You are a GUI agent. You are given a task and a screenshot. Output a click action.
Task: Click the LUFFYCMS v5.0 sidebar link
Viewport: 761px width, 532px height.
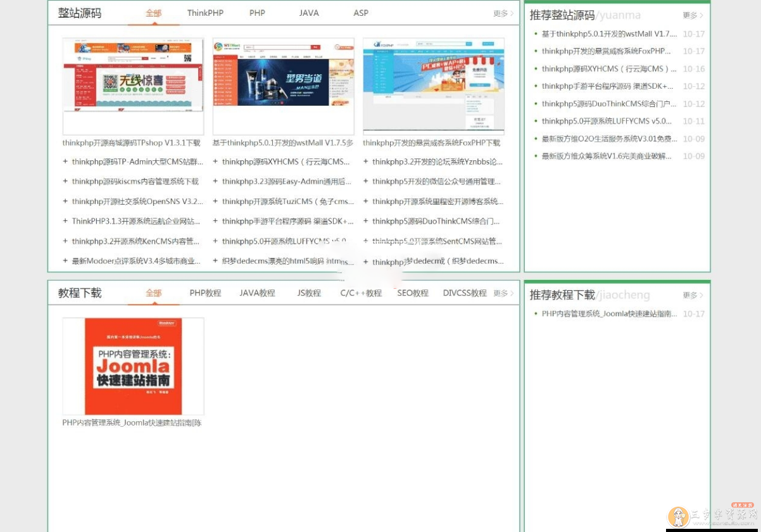(x=605, y=121)
